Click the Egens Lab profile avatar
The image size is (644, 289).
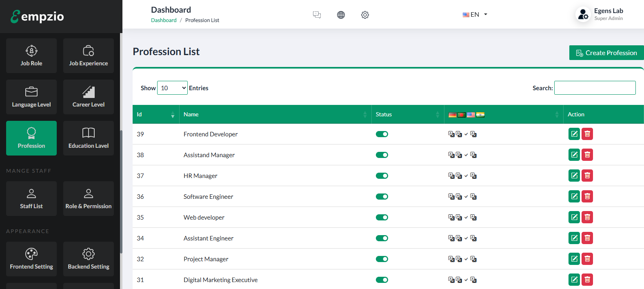point(583,15)
